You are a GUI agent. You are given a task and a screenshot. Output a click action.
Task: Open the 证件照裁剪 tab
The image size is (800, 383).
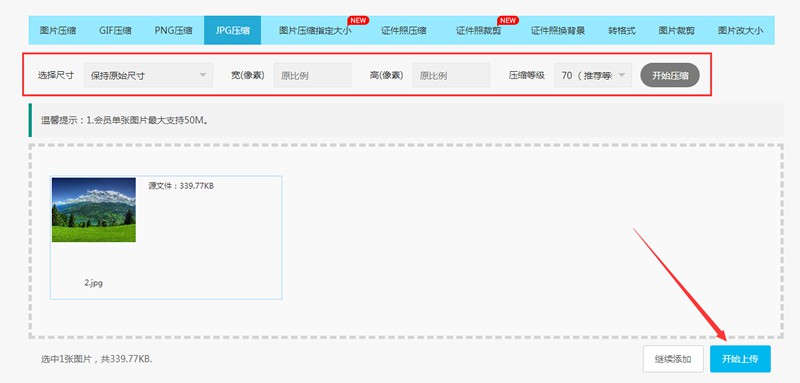[x=479, y=31]
